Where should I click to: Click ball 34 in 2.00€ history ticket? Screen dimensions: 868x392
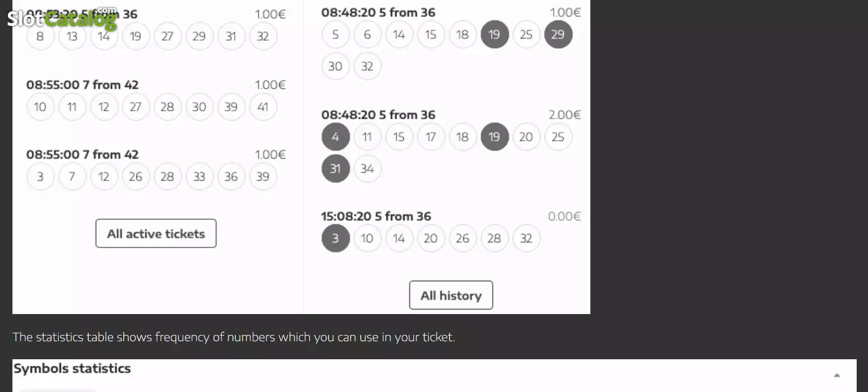pos(368,168)
